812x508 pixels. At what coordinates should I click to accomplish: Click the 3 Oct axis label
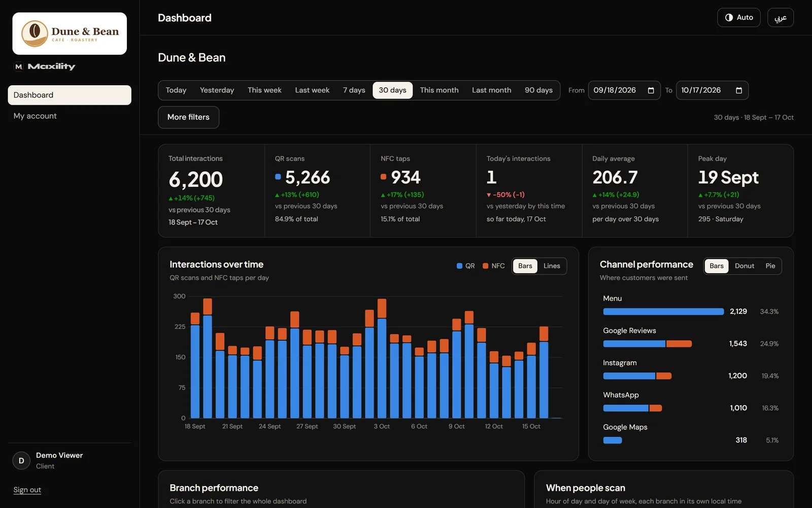[382, 426]
